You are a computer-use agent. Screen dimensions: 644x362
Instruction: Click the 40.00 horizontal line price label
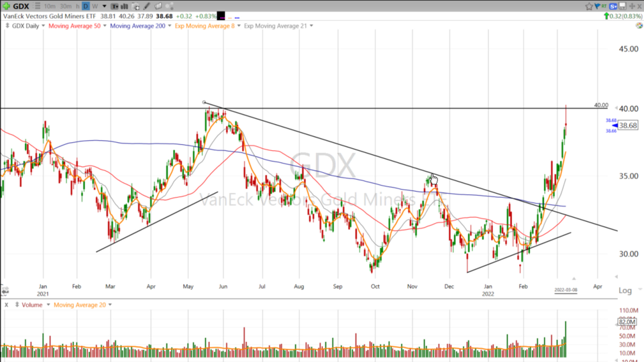coord(601,105)
